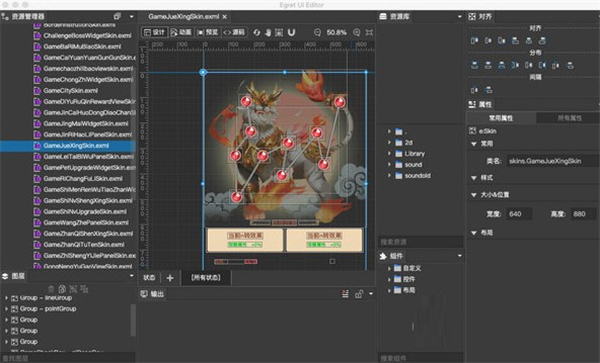Collapse the 样式 property section

(474, 178)
